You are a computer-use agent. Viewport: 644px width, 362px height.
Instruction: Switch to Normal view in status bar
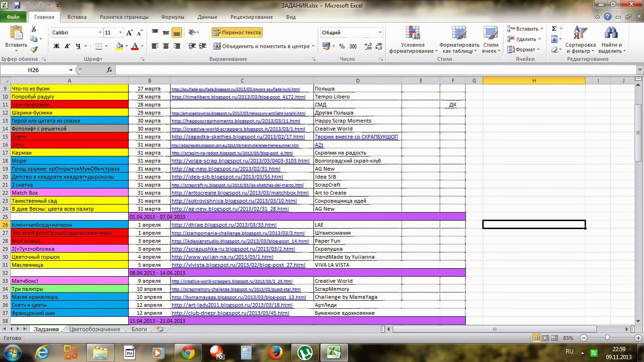point(537,338)
